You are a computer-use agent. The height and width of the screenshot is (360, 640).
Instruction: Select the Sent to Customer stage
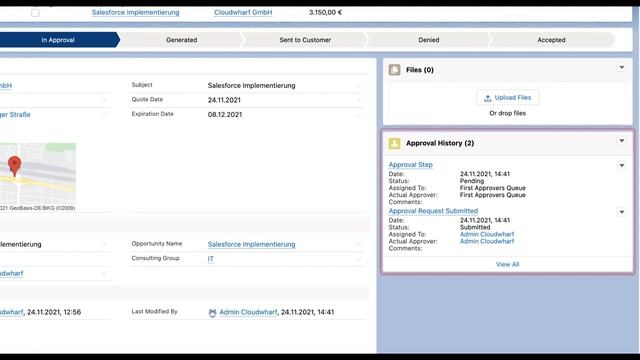click(x=305, y=40)
